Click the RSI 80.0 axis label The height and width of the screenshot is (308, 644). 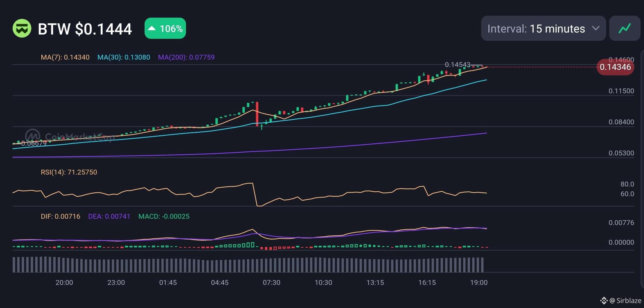click(627, 184)
